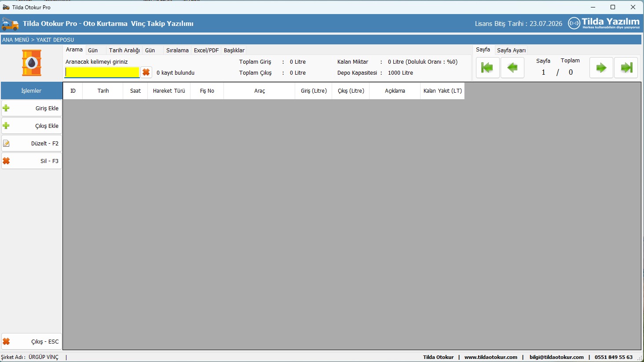Screen dimensions: 644x362
Task: Click the tow truck logo icon
Action: 10,24
